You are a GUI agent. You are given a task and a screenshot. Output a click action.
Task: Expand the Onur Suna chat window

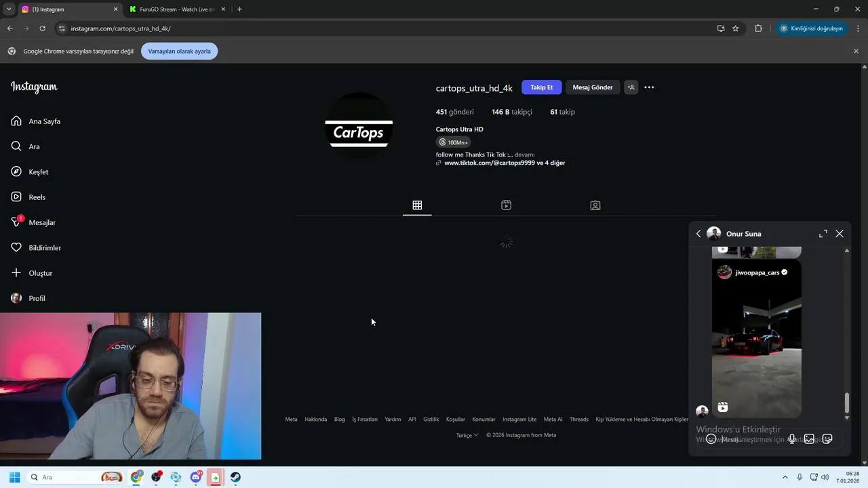[823, 234]
